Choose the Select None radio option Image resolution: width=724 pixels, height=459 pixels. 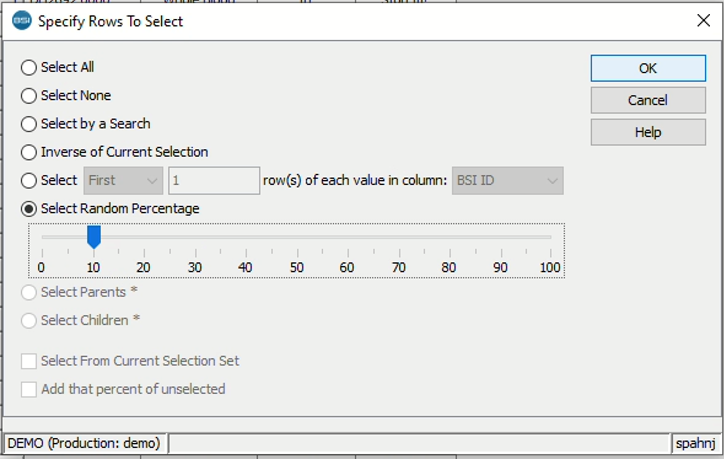[29, 96]
